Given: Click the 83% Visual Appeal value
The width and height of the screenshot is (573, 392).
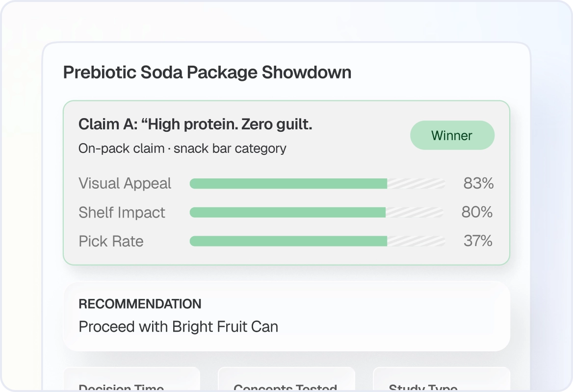Looking at the screenshot, I should [478, 183].
